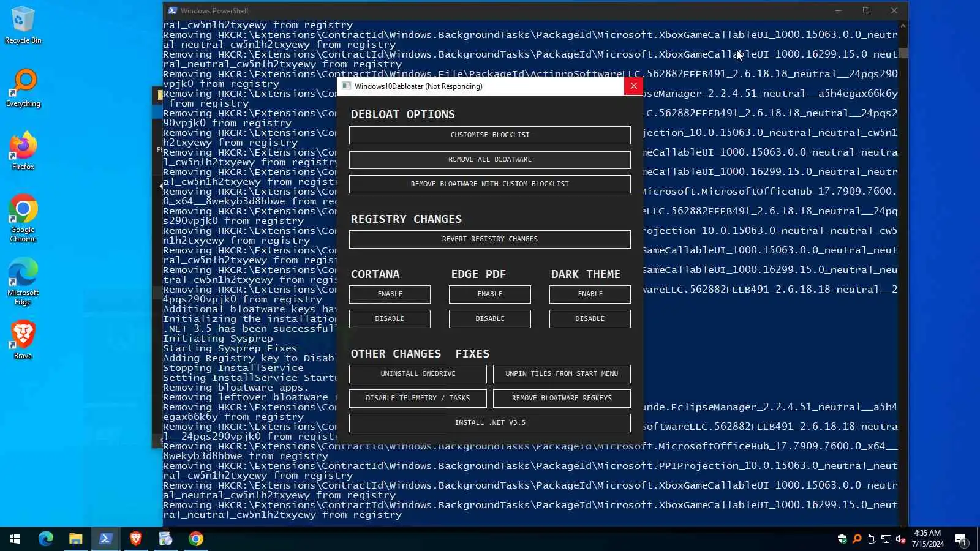Launch Brave from the taskbar
This screenshot has width=980, height=551.
click(x=135, y=539)
